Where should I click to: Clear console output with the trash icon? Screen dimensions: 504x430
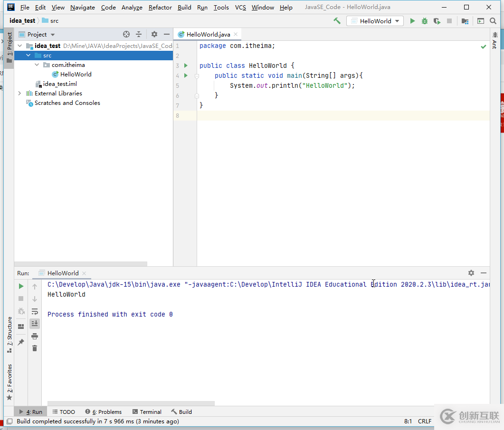35,348
